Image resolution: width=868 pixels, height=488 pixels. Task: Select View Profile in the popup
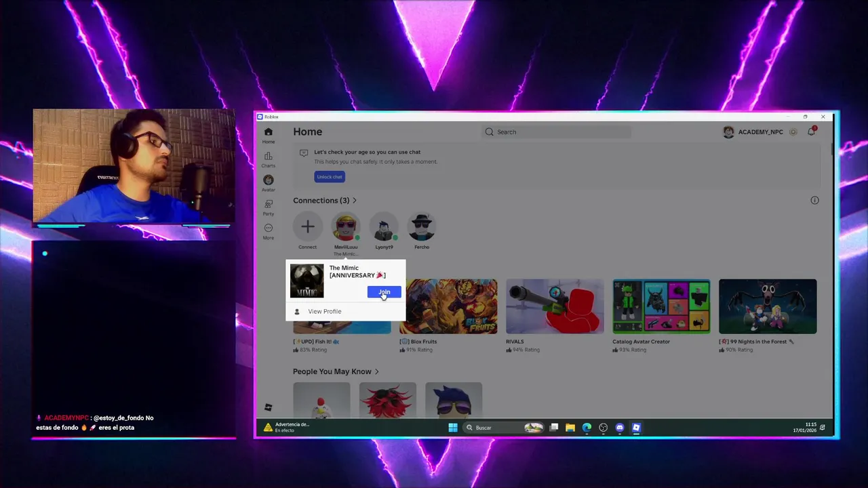(x=325, y=312)
